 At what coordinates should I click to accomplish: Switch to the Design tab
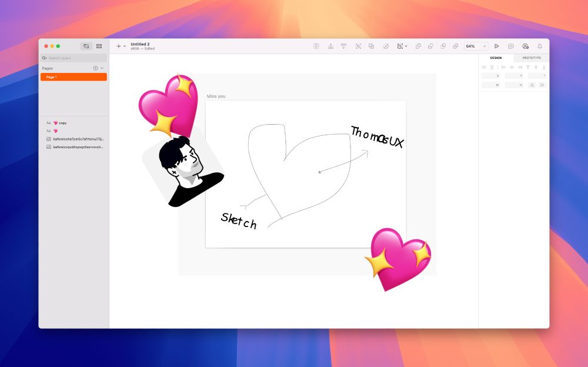pyautogui.click(x=496, y=58)
